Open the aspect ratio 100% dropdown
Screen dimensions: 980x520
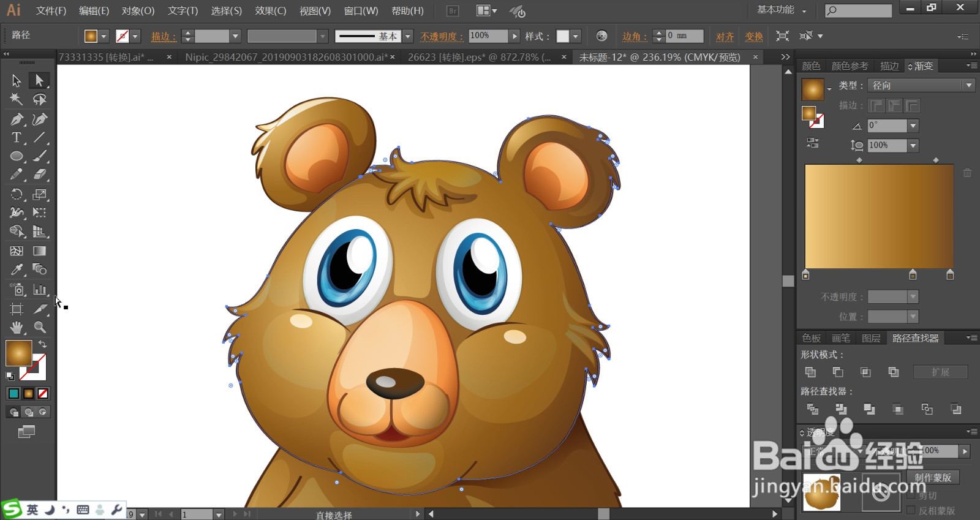pos(913,145)
